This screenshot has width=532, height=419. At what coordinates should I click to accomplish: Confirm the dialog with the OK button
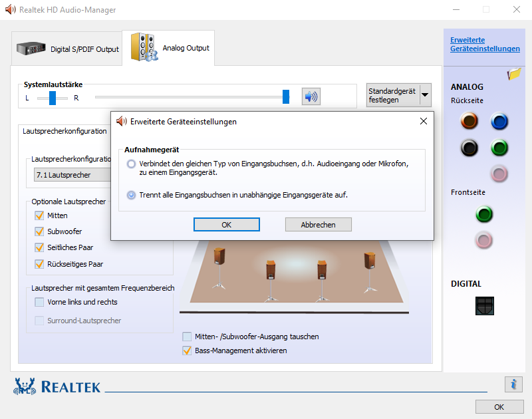(x=227, y=224)
